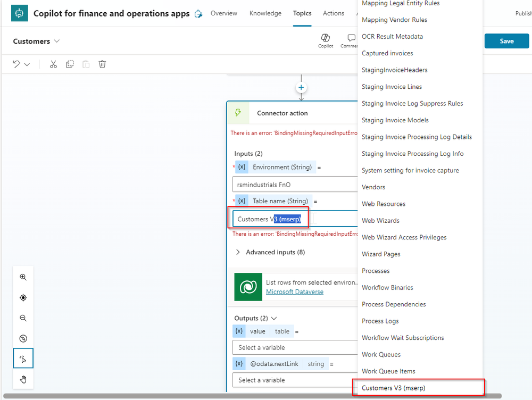Open the Topics tab
This screenshot has height=400, width=532.
pos(302,13)
